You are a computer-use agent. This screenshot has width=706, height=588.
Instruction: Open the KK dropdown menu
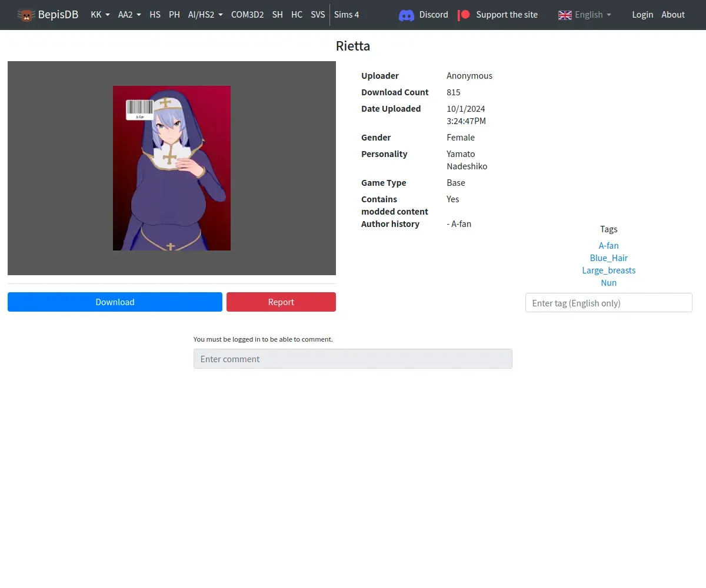click(x=101, y=15)
